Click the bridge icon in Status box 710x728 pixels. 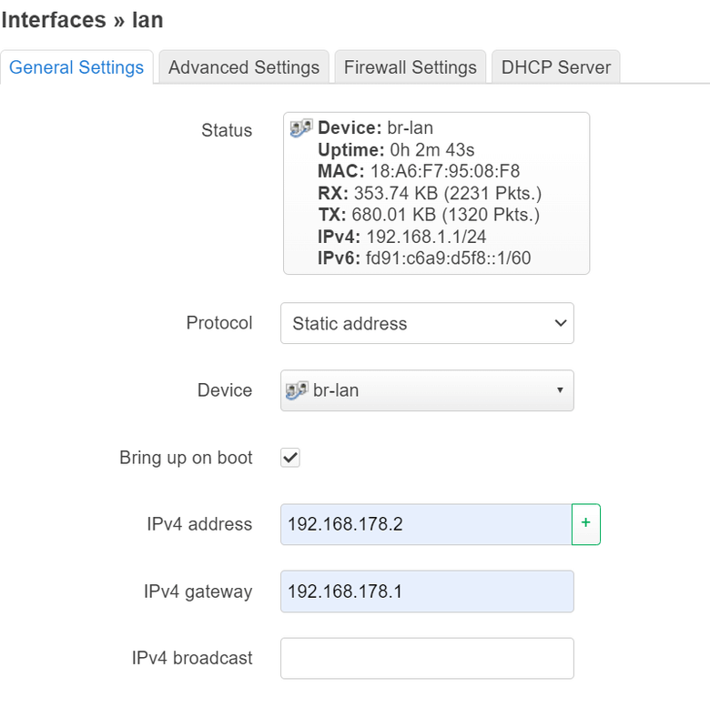click(x=301, y=128)
